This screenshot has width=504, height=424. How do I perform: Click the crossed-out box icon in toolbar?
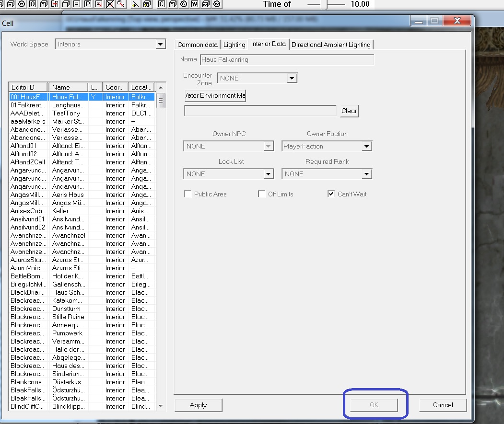click(x=110, y=4)
